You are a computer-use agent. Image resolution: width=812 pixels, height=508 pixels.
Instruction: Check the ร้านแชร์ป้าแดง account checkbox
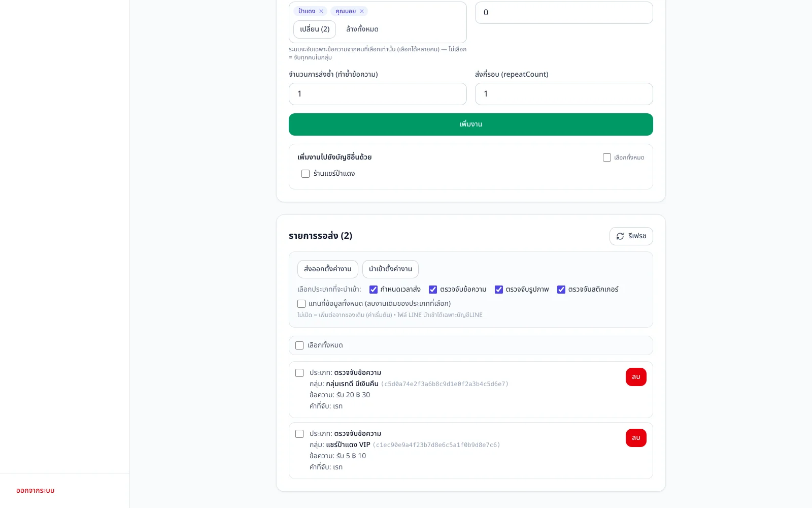coord(306,174)
